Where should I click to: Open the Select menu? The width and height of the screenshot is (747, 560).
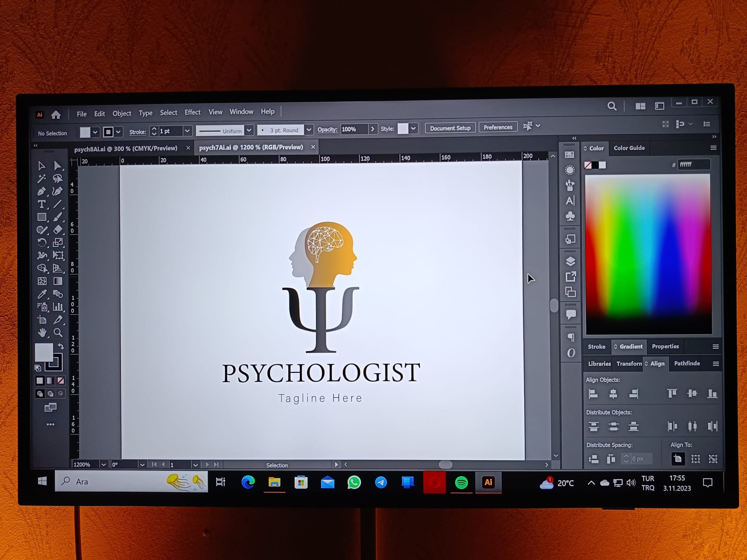point(168,112)
